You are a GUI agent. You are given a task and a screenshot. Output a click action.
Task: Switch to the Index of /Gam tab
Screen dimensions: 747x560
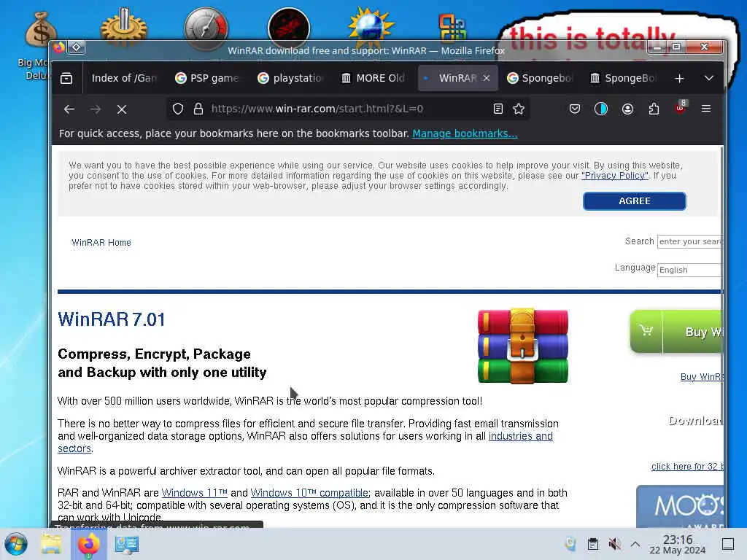point(123,78)
